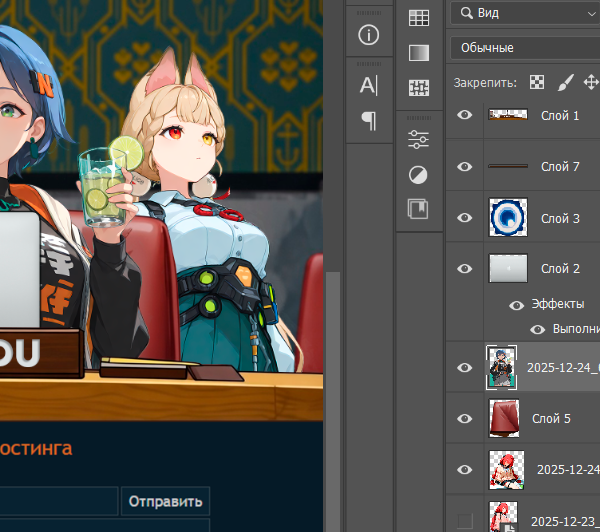
Task: Toggle visibility of Эффекты on Слой 2
Action: [517, 305]
